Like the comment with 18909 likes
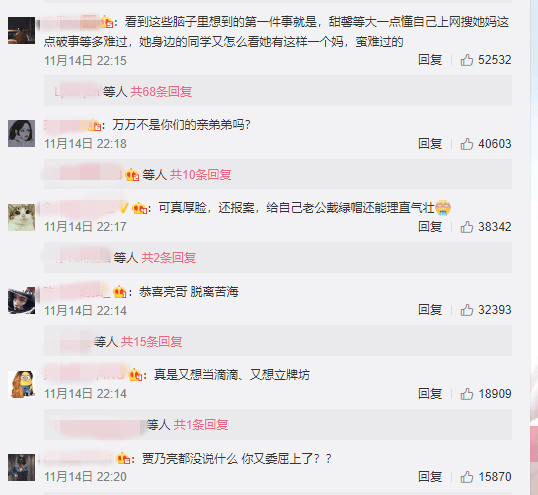538x495 pixels. [x=467, y=394]
